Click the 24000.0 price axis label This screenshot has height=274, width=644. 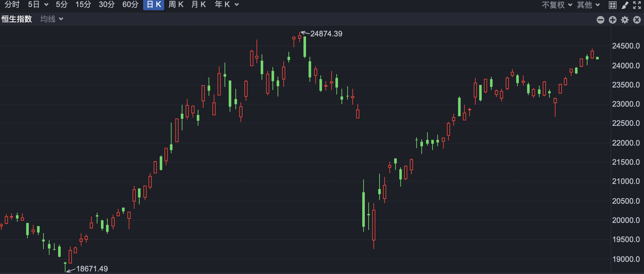click(x=626, y=66)
